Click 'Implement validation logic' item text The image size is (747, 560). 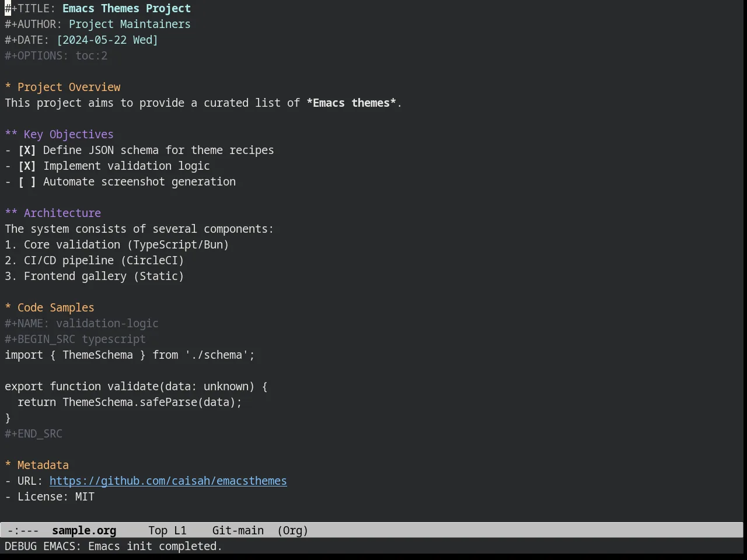[127, 166]
